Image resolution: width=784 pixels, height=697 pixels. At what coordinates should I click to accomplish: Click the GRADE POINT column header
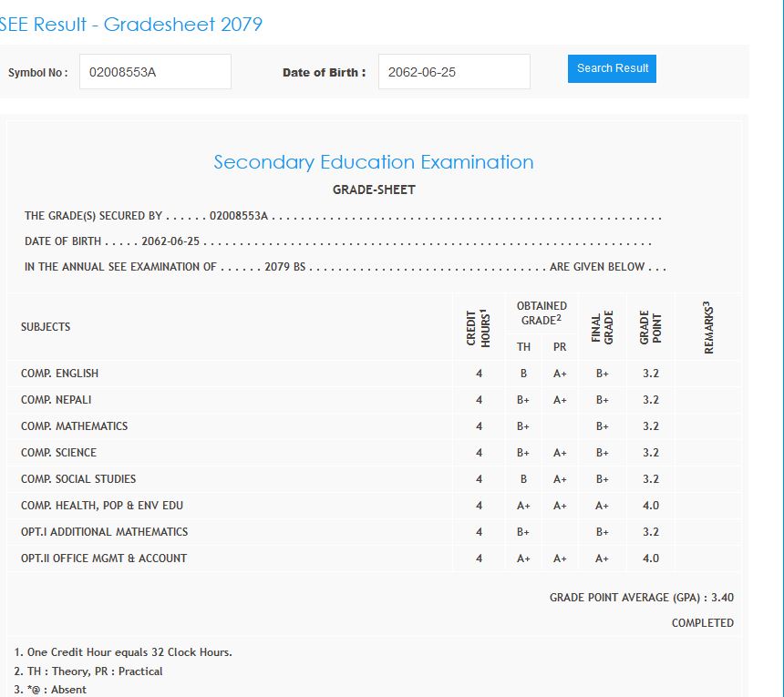coord(650,327)
